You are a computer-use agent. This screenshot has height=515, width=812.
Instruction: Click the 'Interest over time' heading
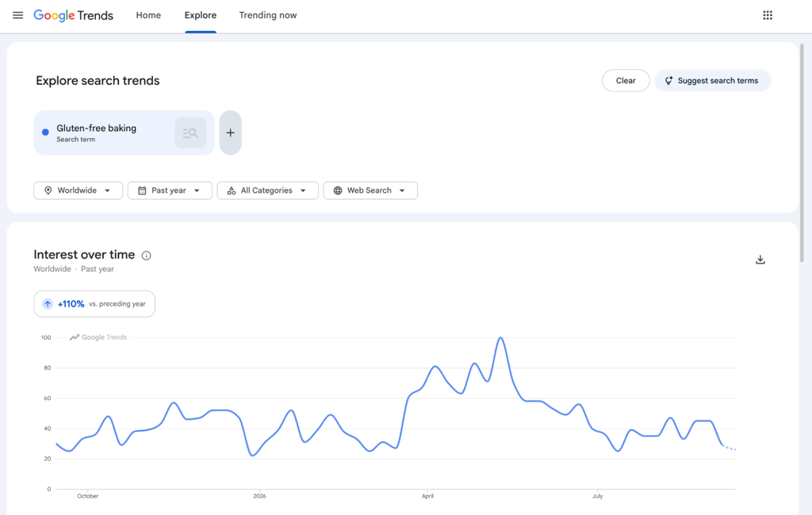(x=84, y=255)
